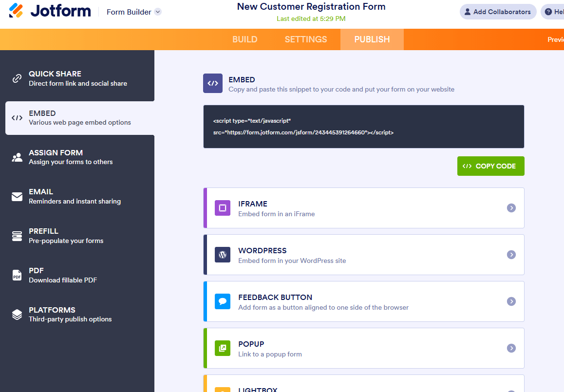The width and height of the screenshot is (564, 392).
Task: Click the embed script code box
Action: [364, 127]
